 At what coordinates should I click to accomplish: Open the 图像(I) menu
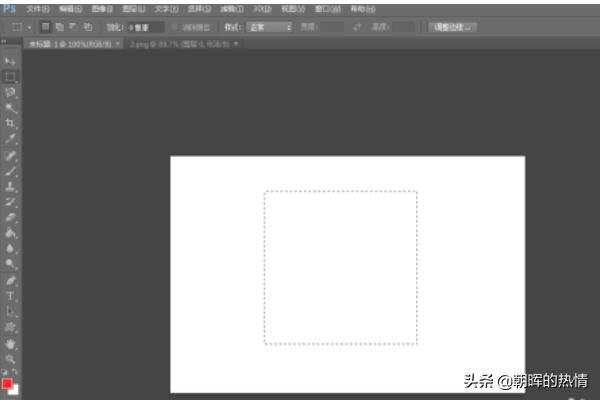[102, 9]
